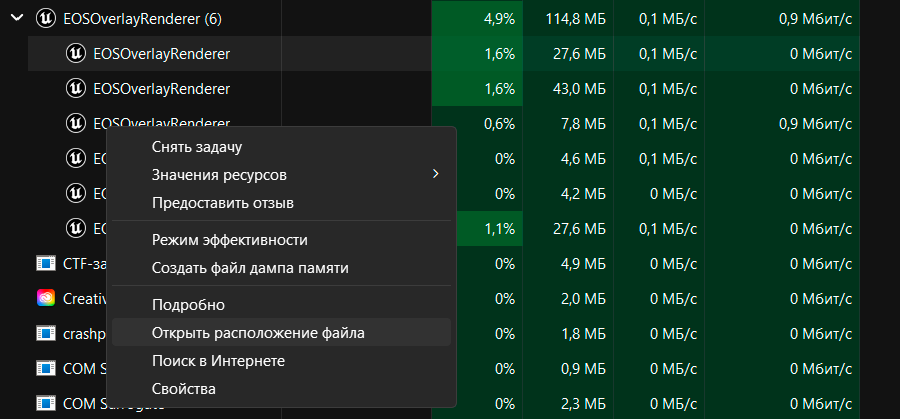Choose Создать файл дампа памяти
Screen dimensions: 900x419
250,268
